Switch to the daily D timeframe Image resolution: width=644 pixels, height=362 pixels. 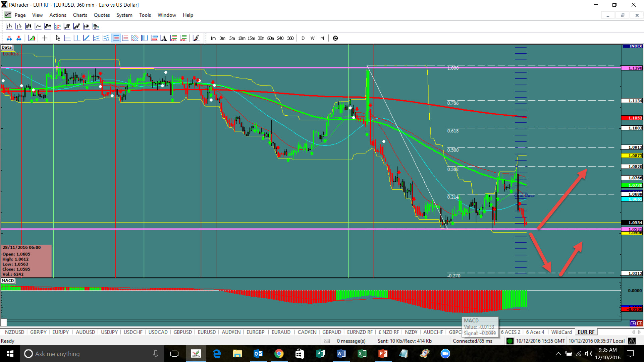[x=303, y=38]
